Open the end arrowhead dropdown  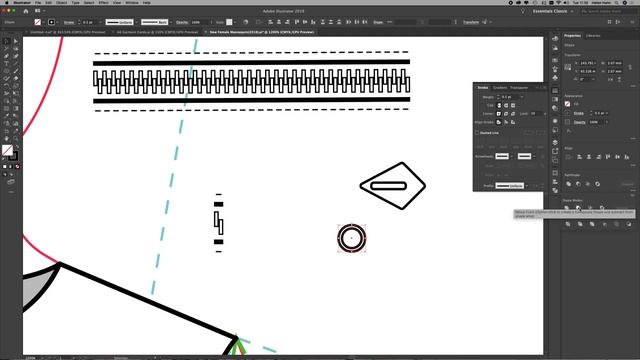534,156
